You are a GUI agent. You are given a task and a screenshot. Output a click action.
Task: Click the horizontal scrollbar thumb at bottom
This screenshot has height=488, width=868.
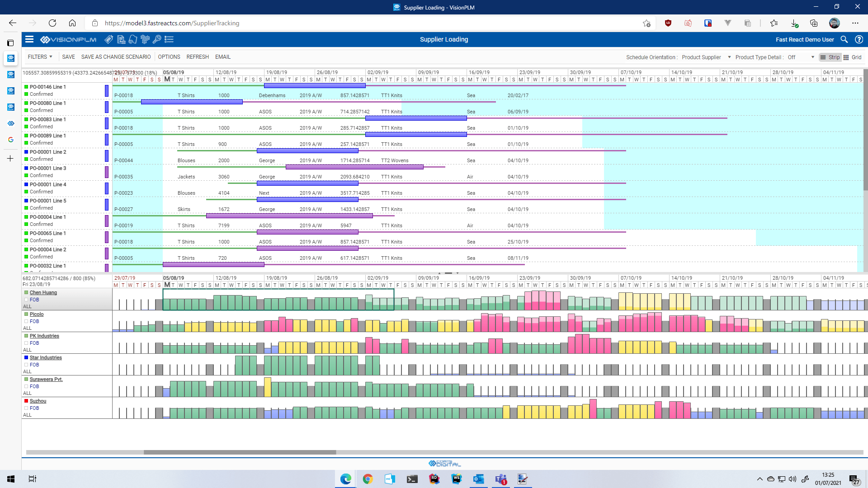(x=240, y=452)
